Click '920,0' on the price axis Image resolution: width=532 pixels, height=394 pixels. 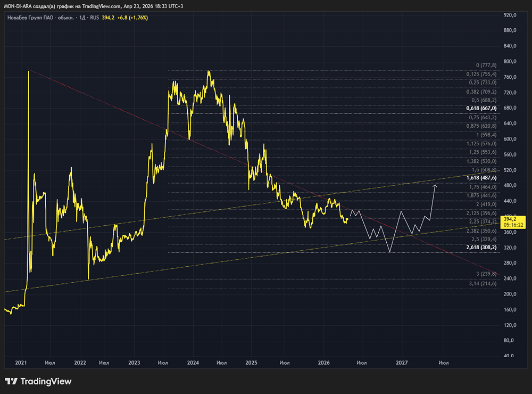coord(510,15)
